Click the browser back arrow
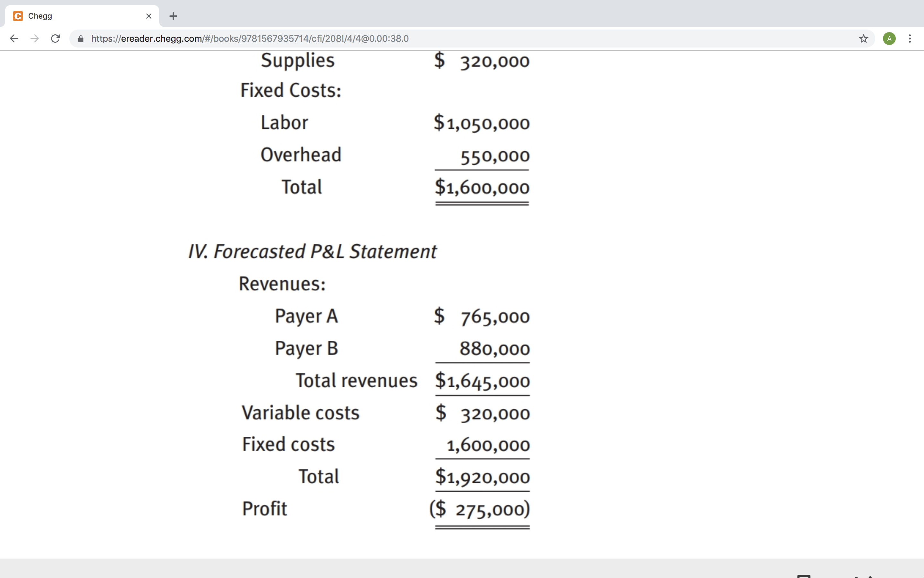The height and width of the screenshot is (578, 924). 14,39
